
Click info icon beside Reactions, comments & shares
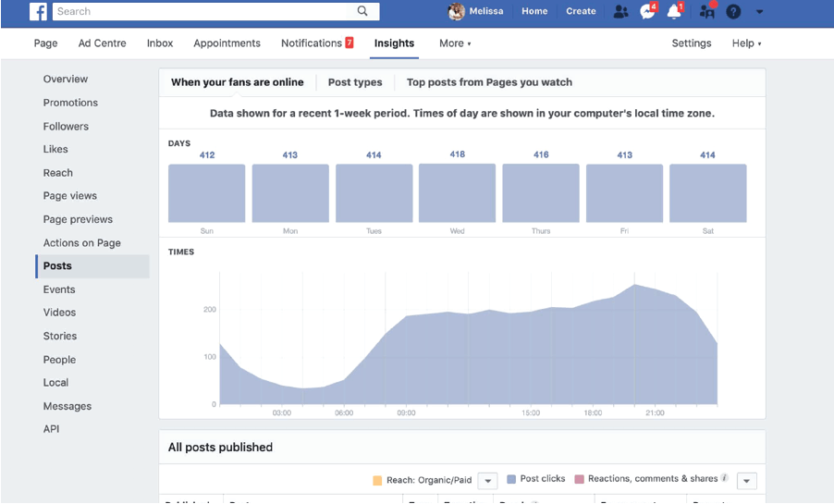725,479
